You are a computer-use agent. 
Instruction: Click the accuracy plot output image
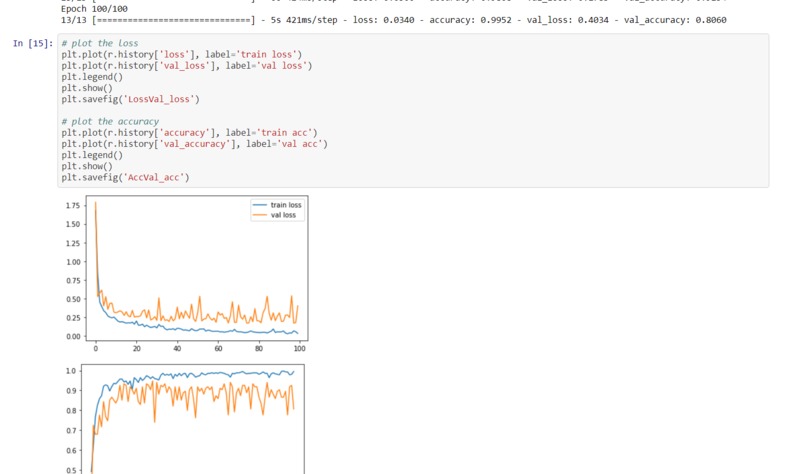[184, 418]
